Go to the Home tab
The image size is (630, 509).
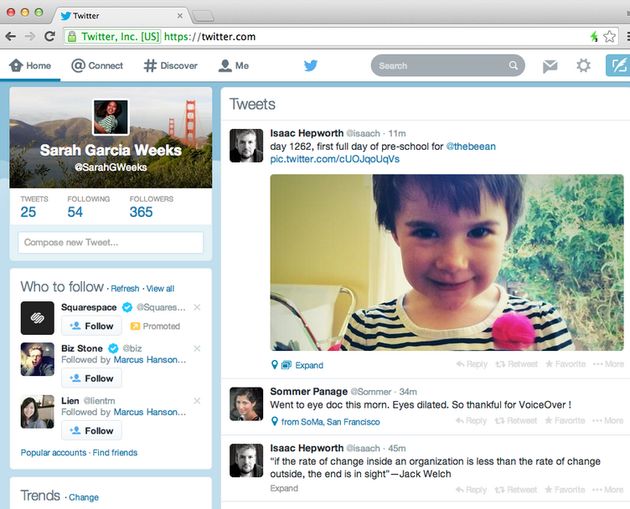click(30, 66)
